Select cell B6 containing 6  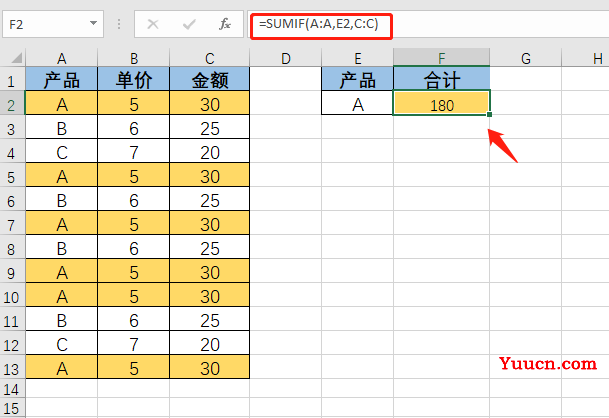click(134, 201)
